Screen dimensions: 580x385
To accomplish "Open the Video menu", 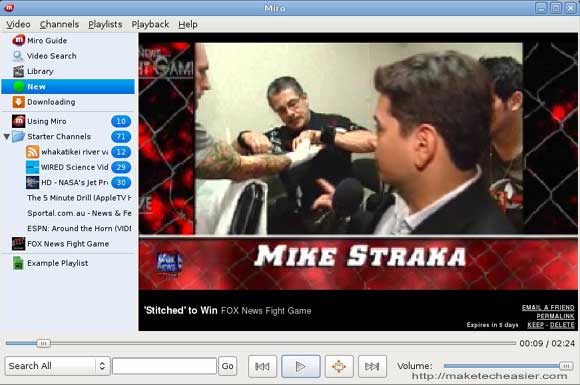I will (x=18, y=24).
